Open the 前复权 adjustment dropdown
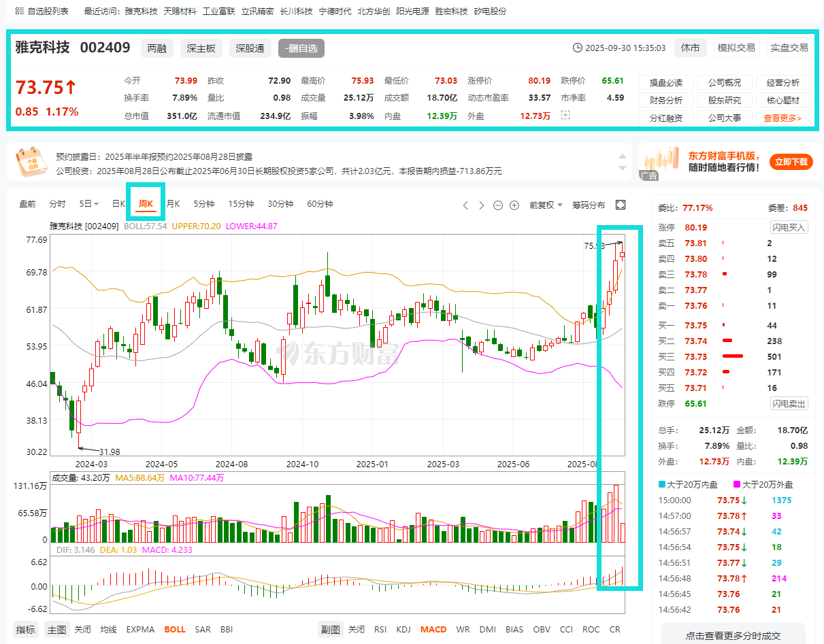The width and height of the screenshot is (824, 644). click(x=546, y=205)
